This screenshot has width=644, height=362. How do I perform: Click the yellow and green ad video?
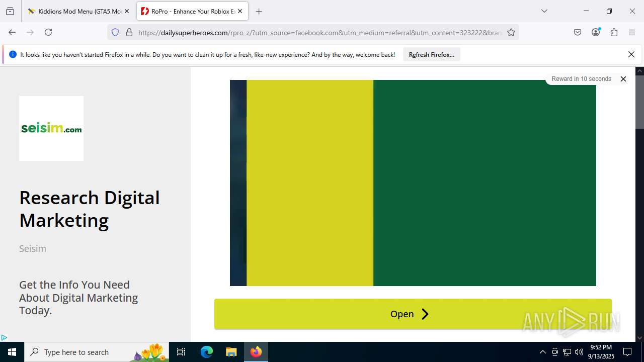click(x=413, y=183)
